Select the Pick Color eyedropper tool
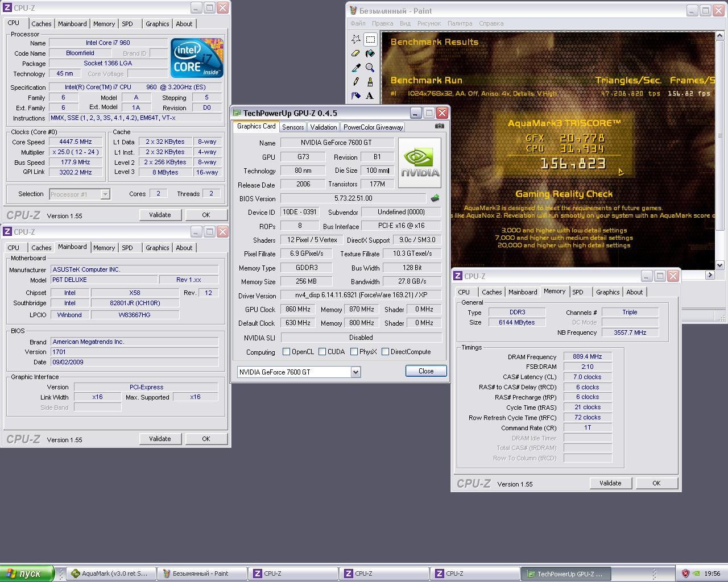 point(356,68)
